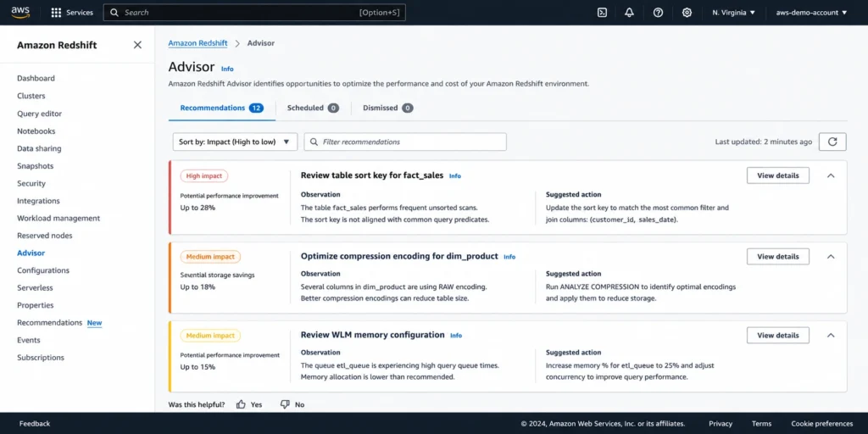868x434 pixels.
Task: Click the High impact badge
Action: 203,176
